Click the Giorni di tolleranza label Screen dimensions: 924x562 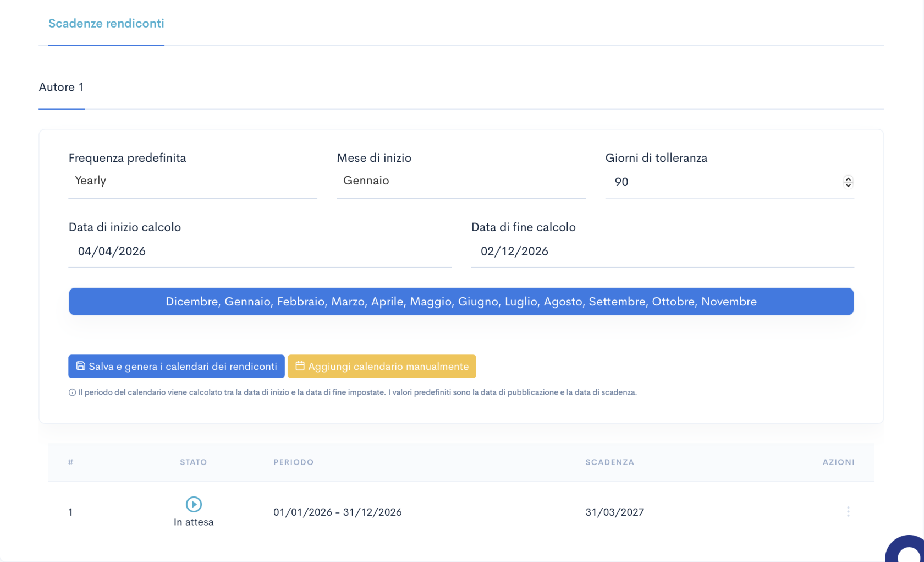tap(656, 158)
